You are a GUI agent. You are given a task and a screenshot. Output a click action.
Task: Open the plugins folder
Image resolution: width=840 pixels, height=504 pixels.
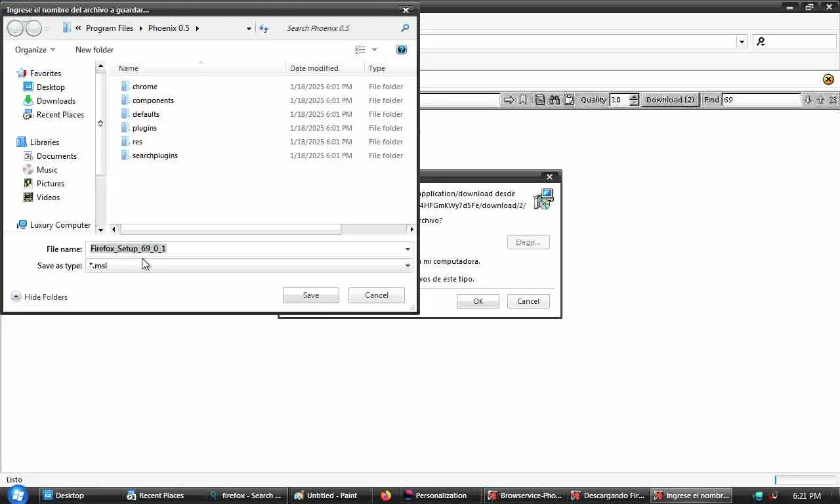[x=144, y=128]
